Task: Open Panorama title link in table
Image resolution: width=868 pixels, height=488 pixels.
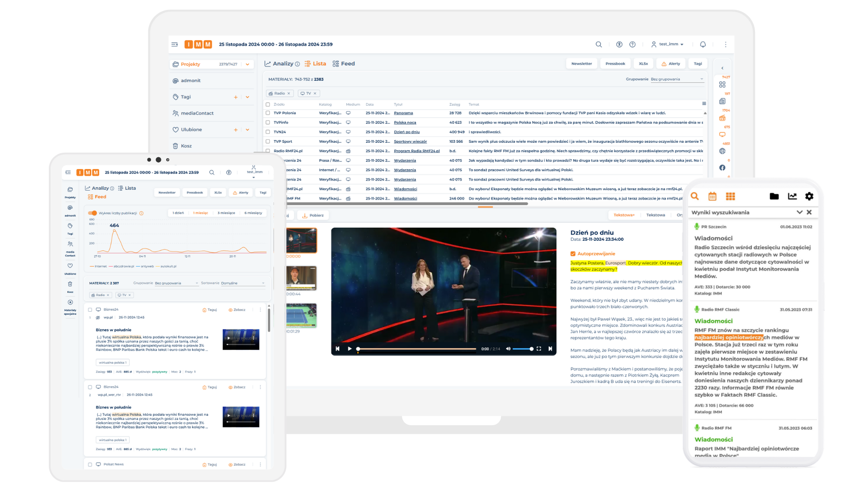Action: [x=403, y=113]
